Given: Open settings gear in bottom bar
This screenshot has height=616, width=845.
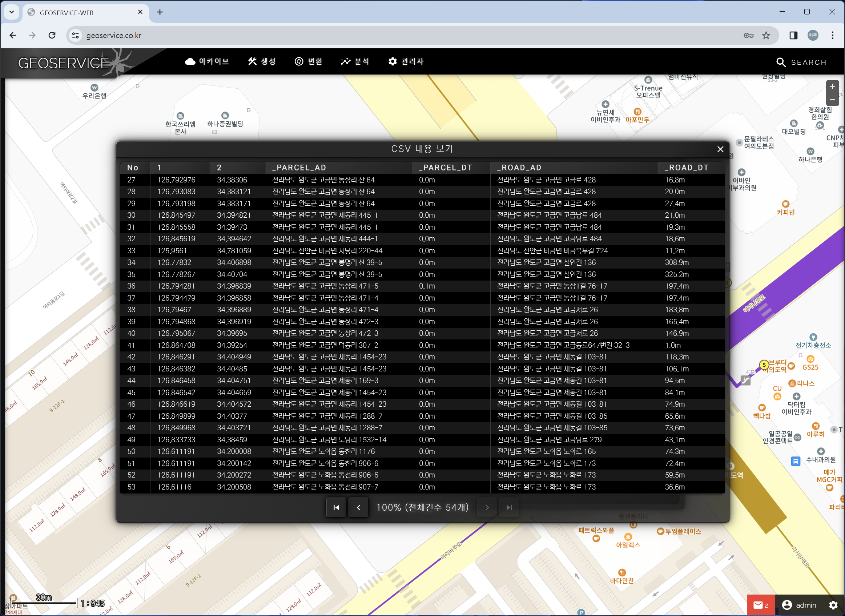Looking at the screenshot, I should pos(833,605).
